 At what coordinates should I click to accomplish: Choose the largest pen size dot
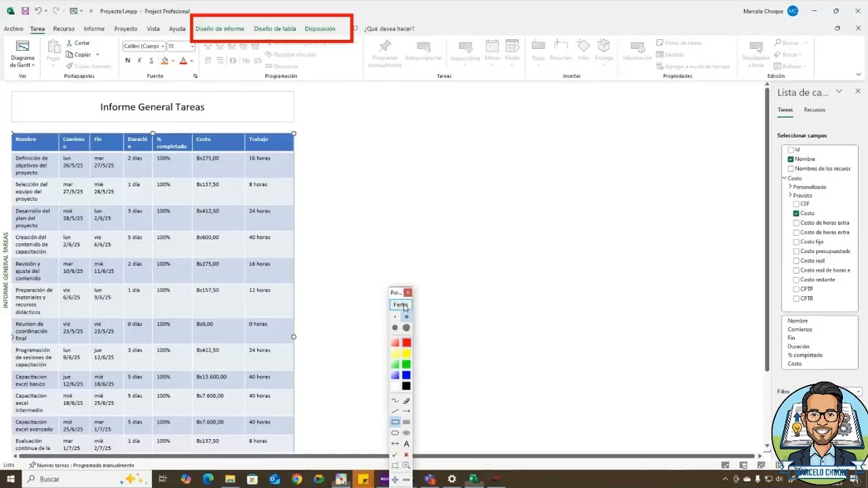click(406, 327)
